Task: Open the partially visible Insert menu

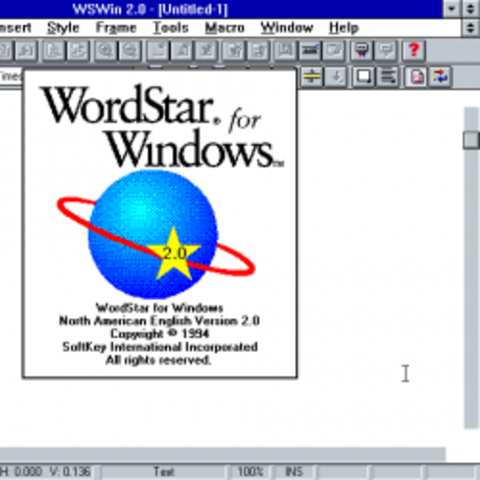Action: [15, 28]
